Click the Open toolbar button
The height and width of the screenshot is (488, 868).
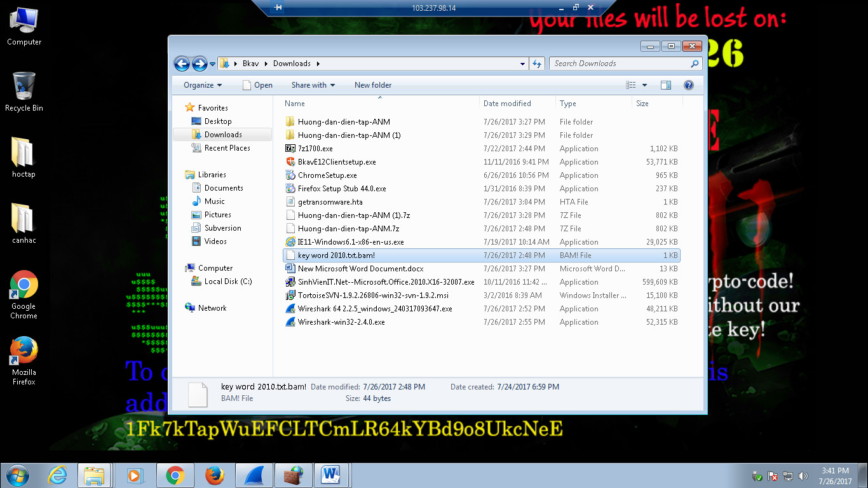click(x=257, y=85)
